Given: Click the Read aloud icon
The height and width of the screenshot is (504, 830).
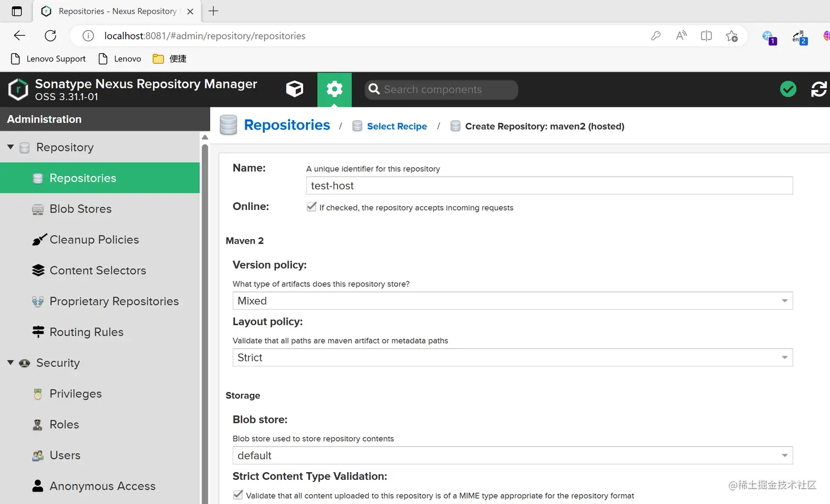Looking at the screenshot, I should [x=681, y=36].
